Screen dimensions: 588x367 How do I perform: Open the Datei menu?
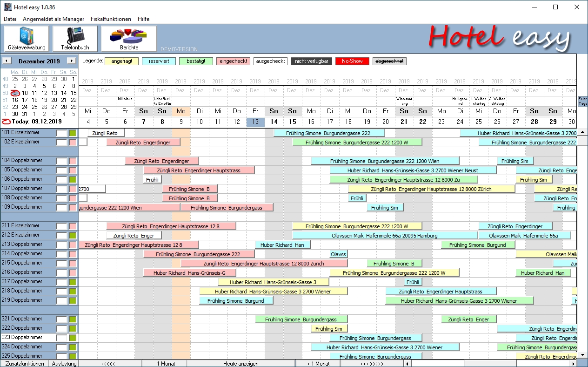click(10, 19)
